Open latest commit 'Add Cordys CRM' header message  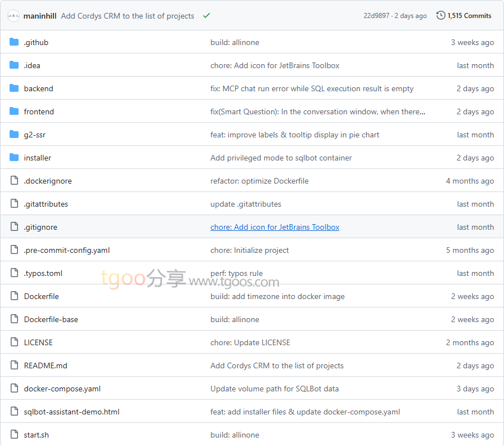tap(127, 16)
